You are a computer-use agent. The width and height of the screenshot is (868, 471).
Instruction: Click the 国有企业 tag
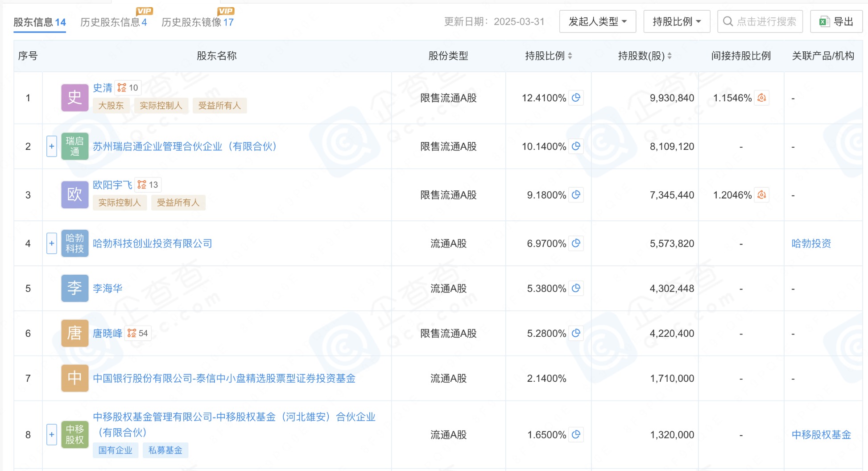pyautogui.click(x=116, y=450)
